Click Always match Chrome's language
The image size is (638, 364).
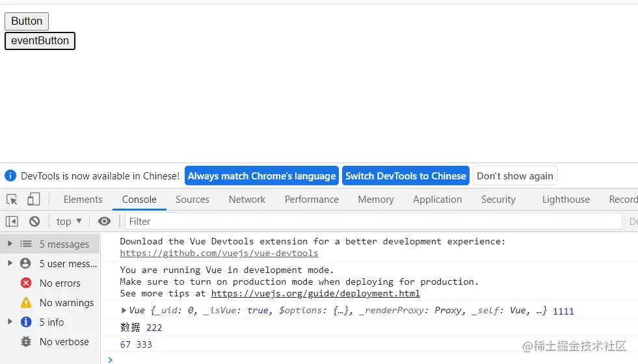(x=261, y=175)
